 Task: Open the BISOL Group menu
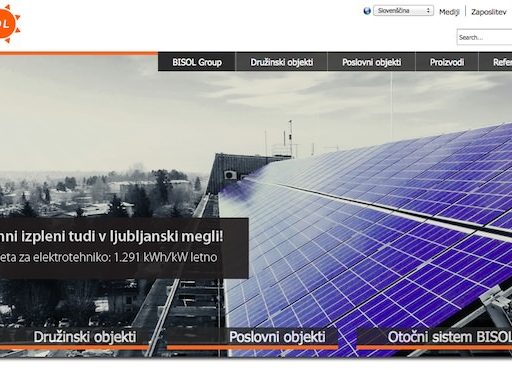[197, 62]
